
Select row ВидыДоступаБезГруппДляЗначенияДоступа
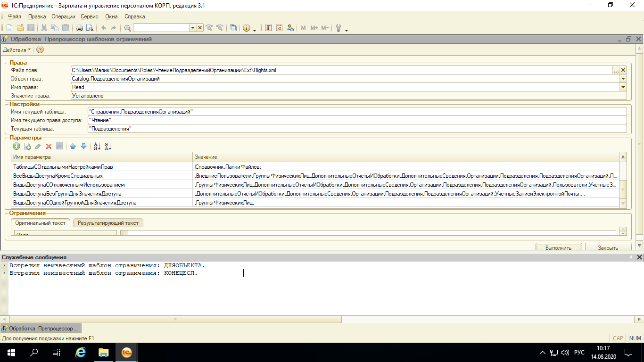[x=314, y=194]
